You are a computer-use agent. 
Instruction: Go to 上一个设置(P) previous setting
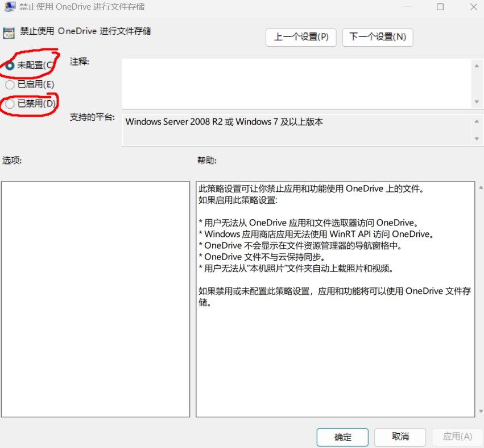click(301, 37)
